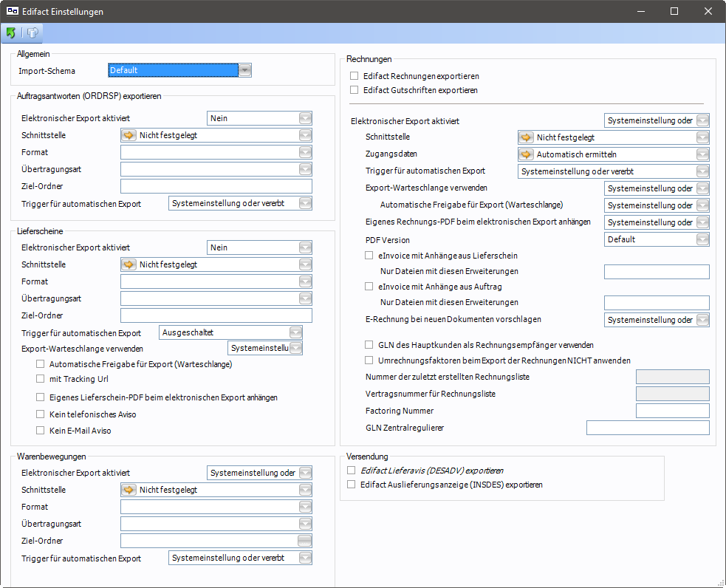Enable Edifact Rechnungen exportieren checkbox

coord(355,76)
